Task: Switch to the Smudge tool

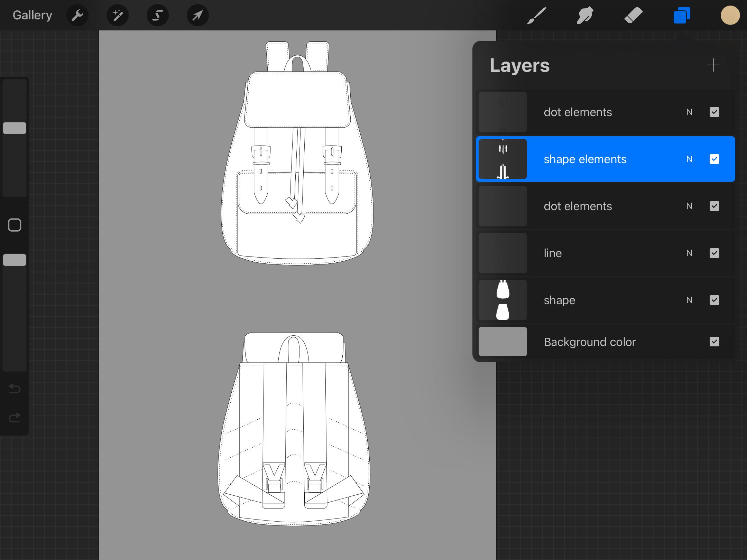Action: point(585,15)
